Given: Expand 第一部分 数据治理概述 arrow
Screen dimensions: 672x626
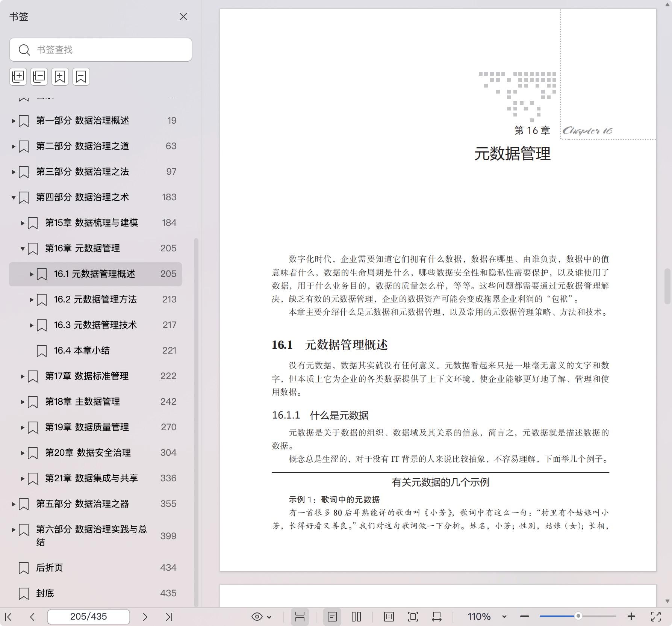Looking at the screenshot, I should [14, 121].
